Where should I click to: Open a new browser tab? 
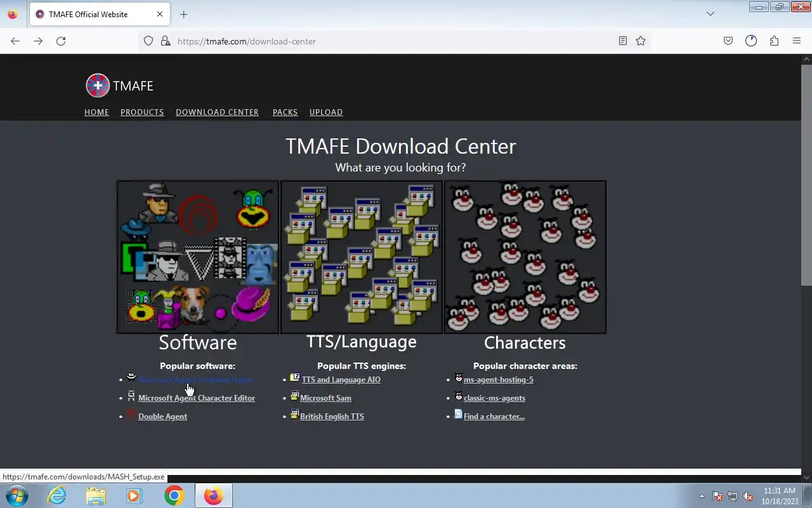point(184,14)
